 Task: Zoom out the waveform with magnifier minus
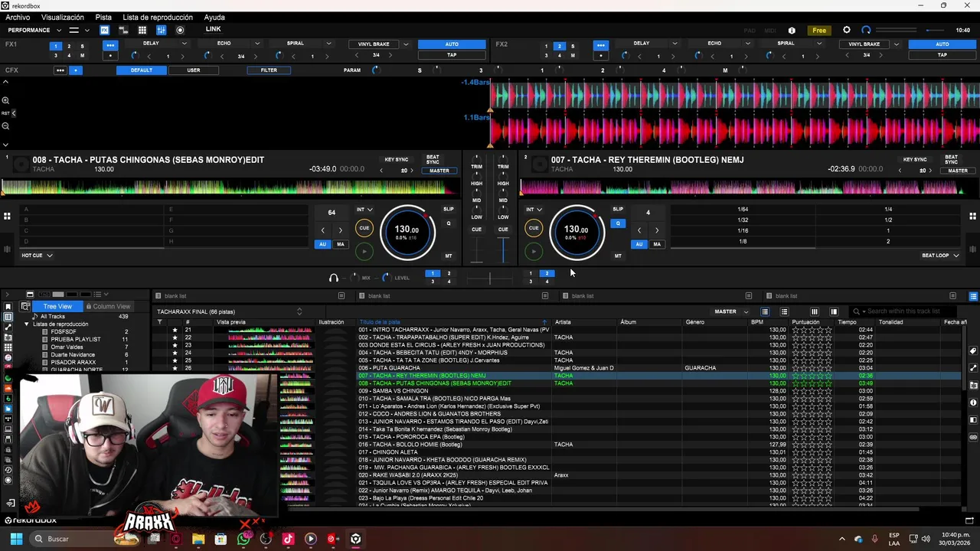tap(5, 126)
